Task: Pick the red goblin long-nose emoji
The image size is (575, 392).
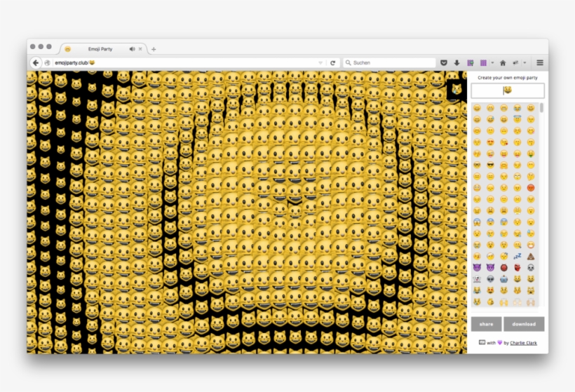Action: (517, 268)
